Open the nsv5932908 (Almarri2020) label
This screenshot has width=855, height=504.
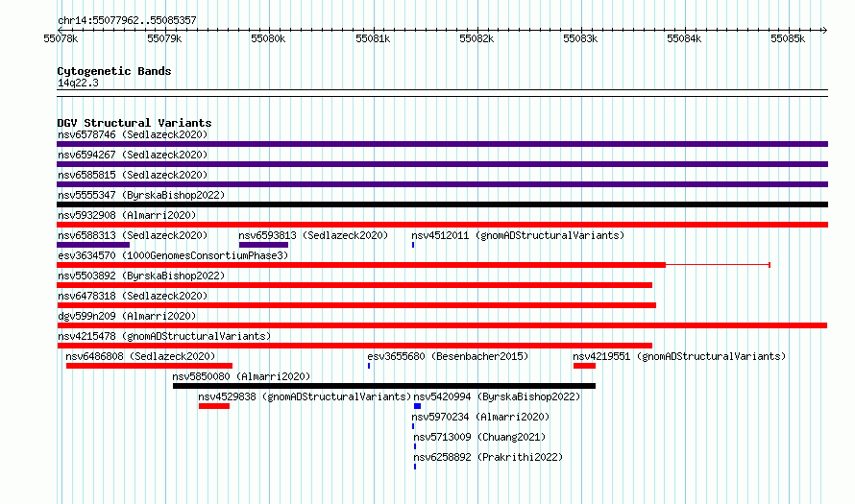pyautogui.click(x=127, y=215)
